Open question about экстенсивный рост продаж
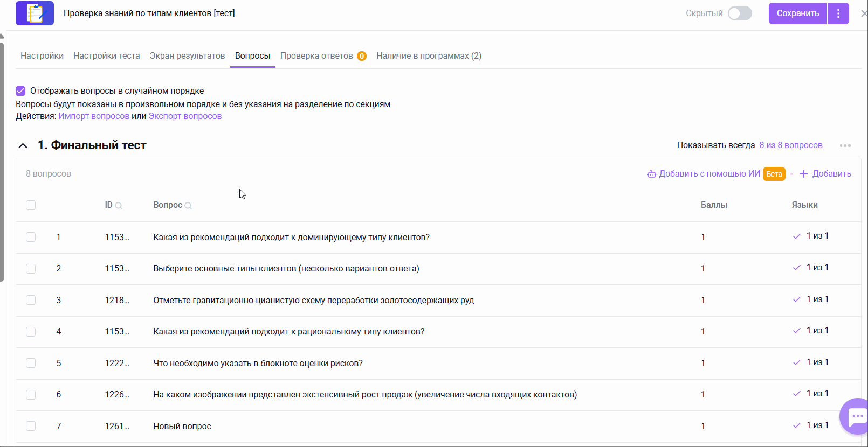This screenshot has height=447, width=868. point(365,395)
